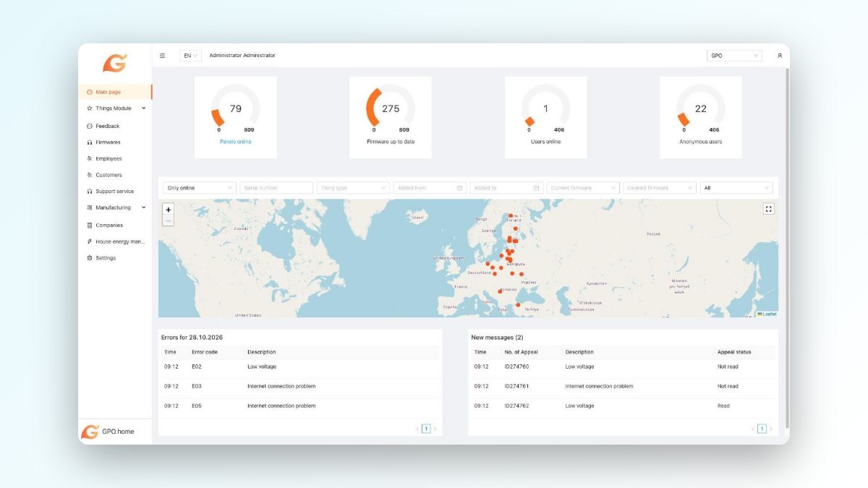The image size is (868, 488).
Task: Open the All filter dropdown
Action: (736, 188)
